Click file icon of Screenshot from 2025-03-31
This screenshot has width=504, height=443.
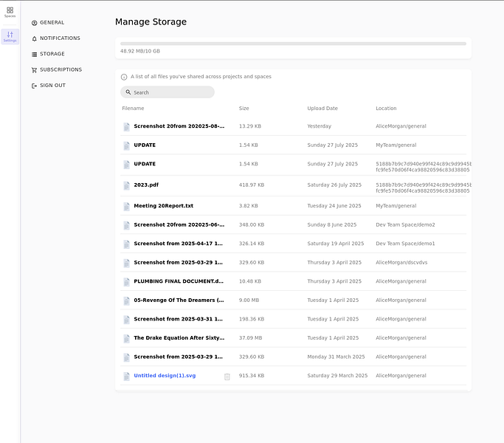click(x=127, y=320)
